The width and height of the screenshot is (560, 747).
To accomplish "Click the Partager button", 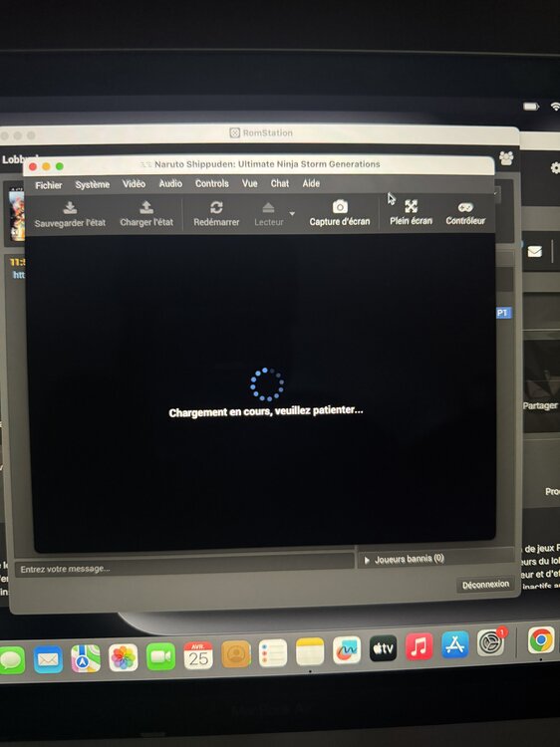I will [540, 405].
